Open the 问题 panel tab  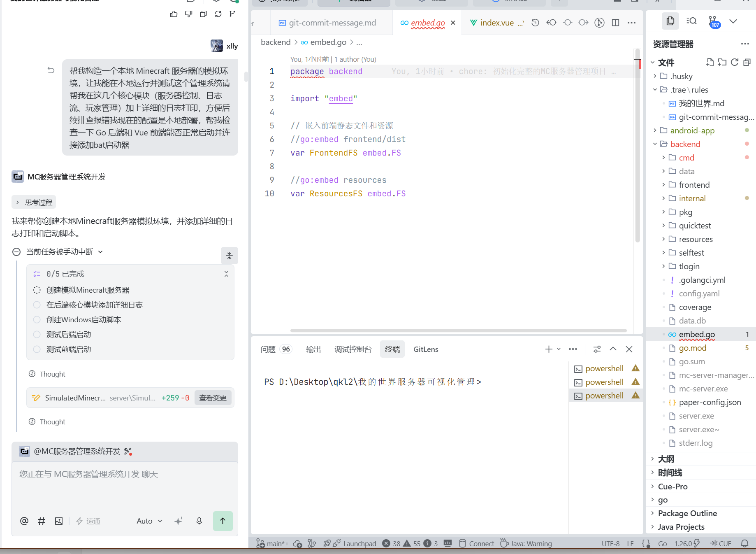point(268,349)
